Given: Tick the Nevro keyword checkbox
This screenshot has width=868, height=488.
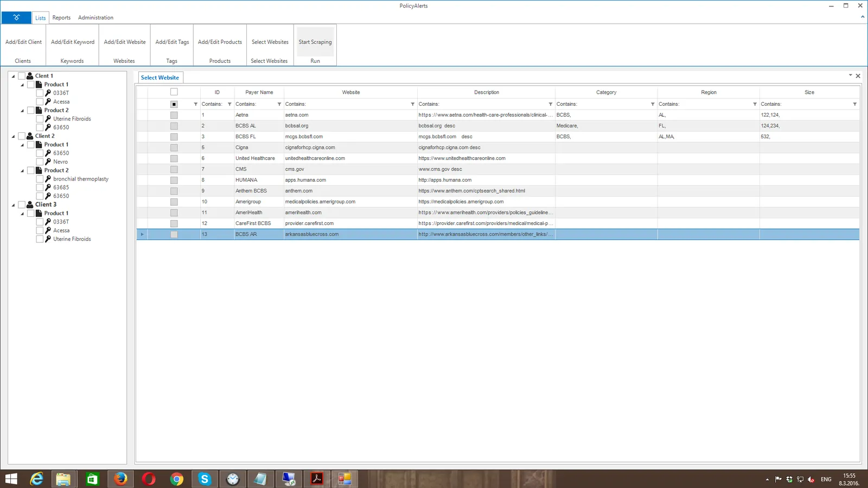Looking at the screenshot, I should click(x=40, y=162).
